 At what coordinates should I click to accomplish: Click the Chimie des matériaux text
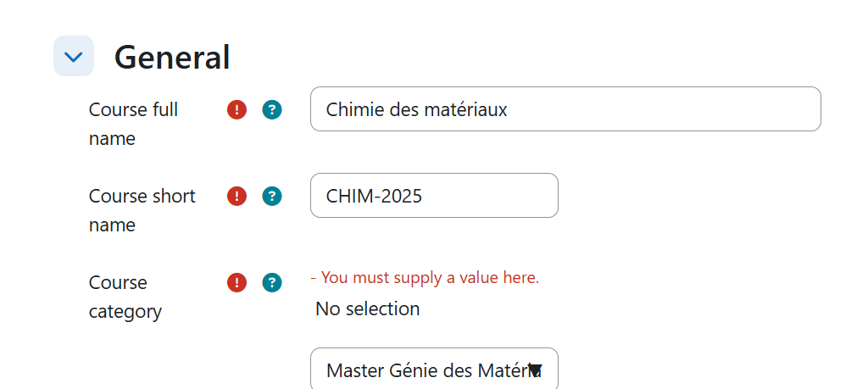point(416,109)
